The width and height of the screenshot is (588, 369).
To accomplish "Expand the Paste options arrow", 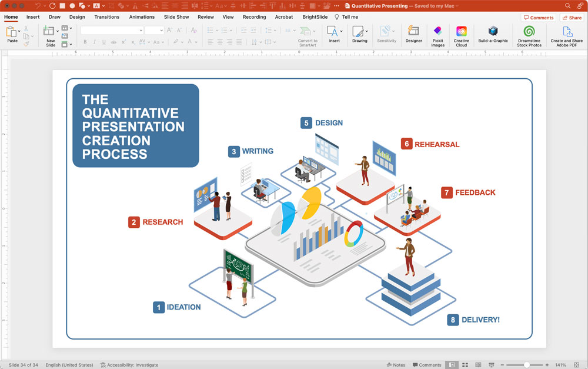I will click(19, 32).
